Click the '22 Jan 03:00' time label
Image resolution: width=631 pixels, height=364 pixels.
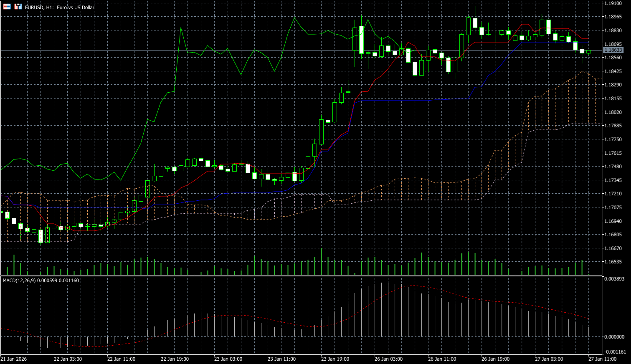[68, 359]
